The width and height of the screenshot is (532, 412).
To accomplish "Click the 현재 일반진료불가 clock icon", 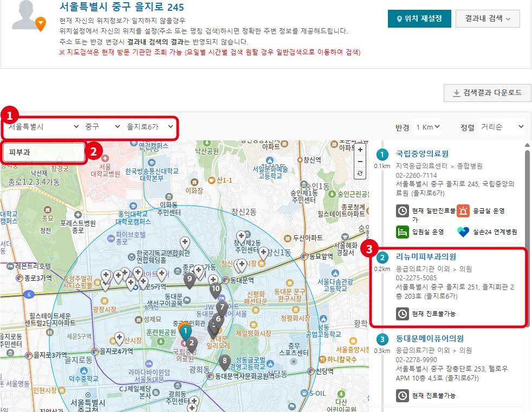I will click(402, 211).
